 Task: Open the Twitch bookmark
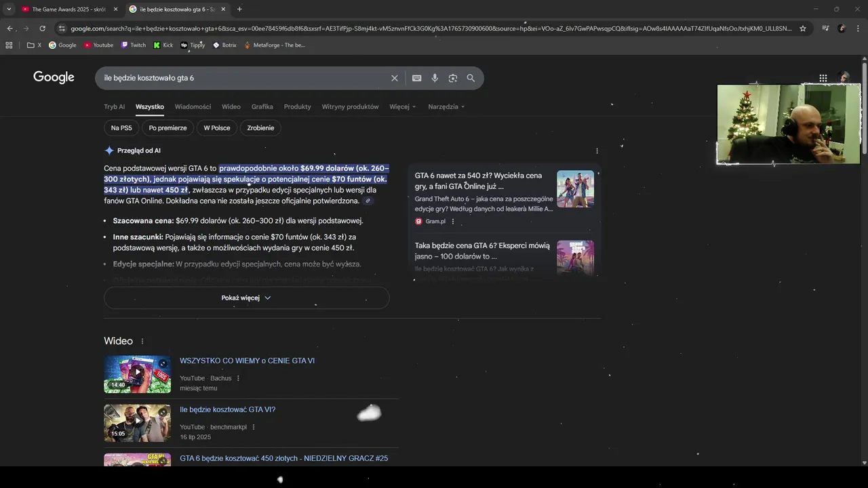click(x=133, y=45)
